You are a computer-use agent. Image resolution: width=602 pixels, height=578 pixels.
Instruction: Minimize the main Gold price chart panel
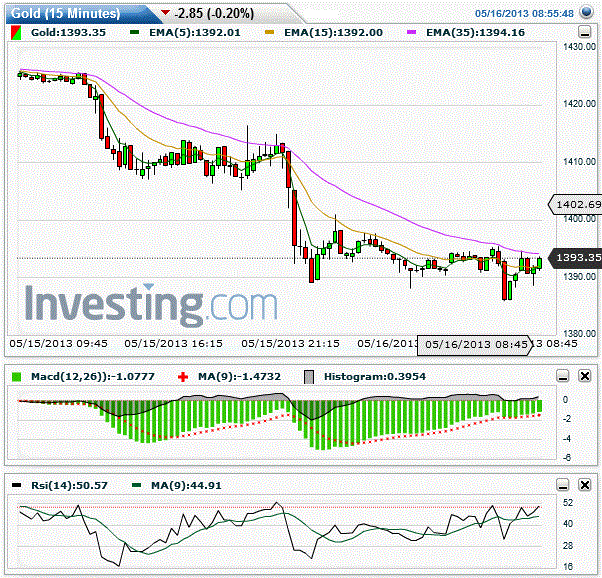[x=584, y=32]
